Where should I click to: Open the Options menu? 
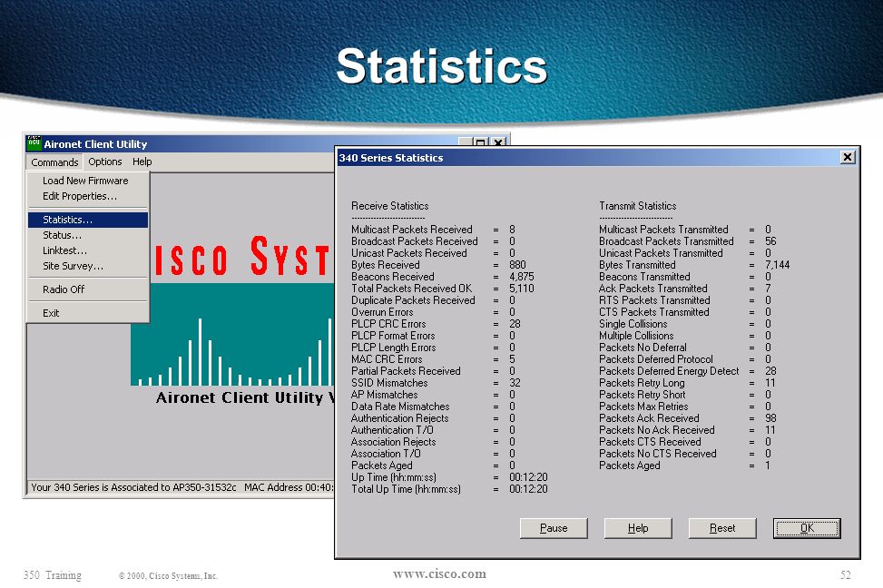tap(104, 162)
